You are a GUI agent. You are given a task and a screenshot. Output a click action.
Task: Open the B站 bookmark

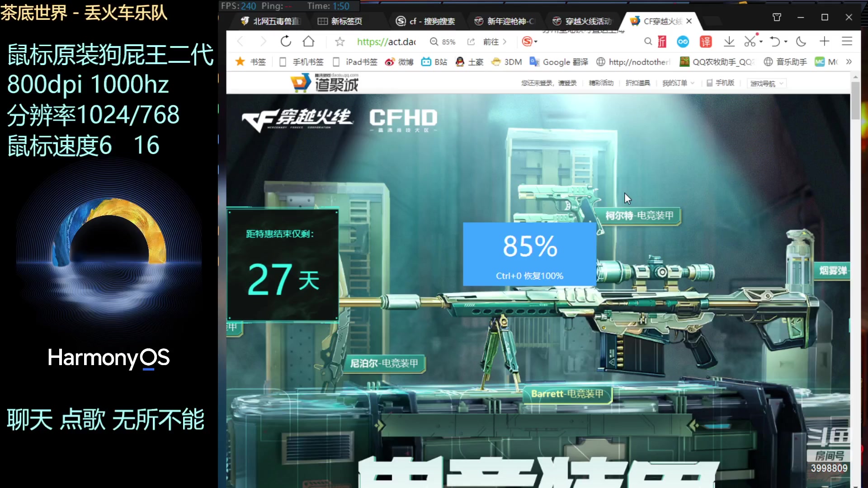[434, 62]
